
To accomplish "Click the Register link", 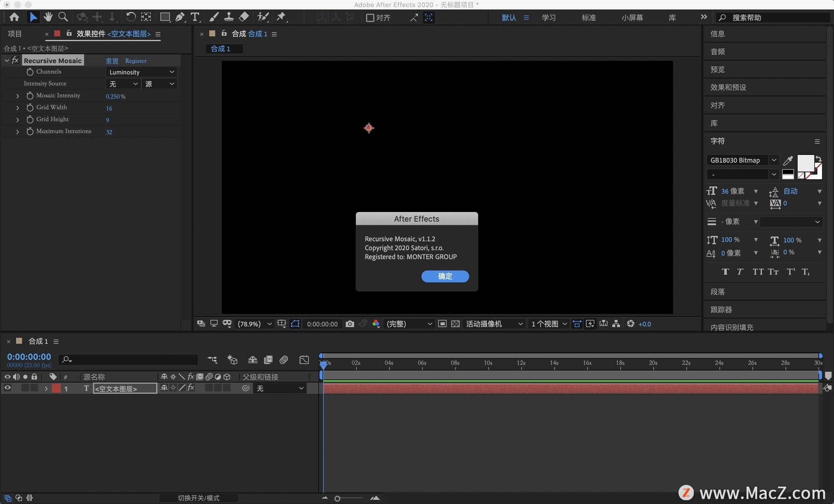I will pos(136,61).
